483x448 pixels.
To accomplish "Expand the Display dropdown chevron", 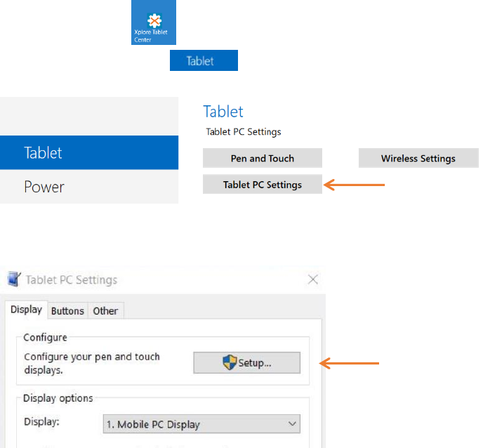I will pyautogui.click(x=291, y=424).
